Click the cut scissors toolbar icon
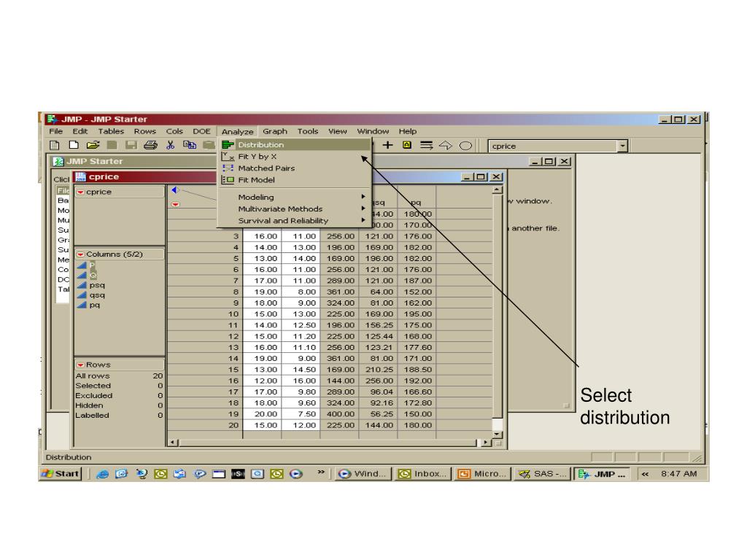 point(170,145)
